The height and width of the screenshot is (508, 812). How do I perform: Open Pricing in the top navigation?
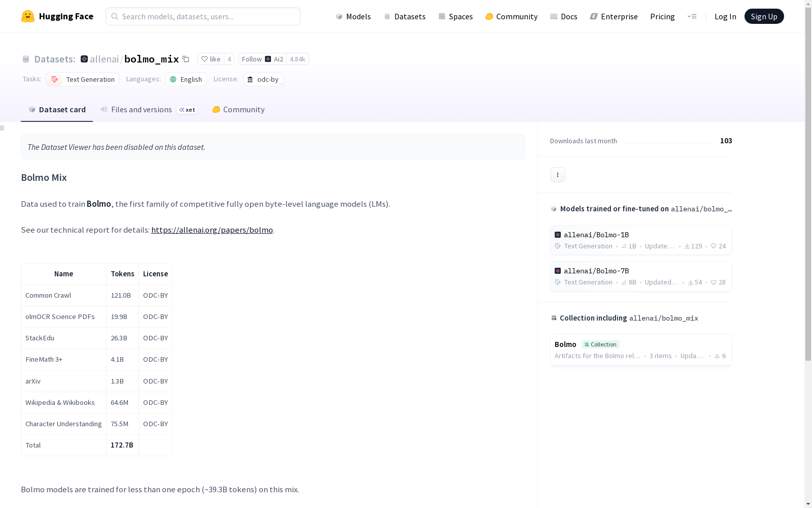(662, 16)
